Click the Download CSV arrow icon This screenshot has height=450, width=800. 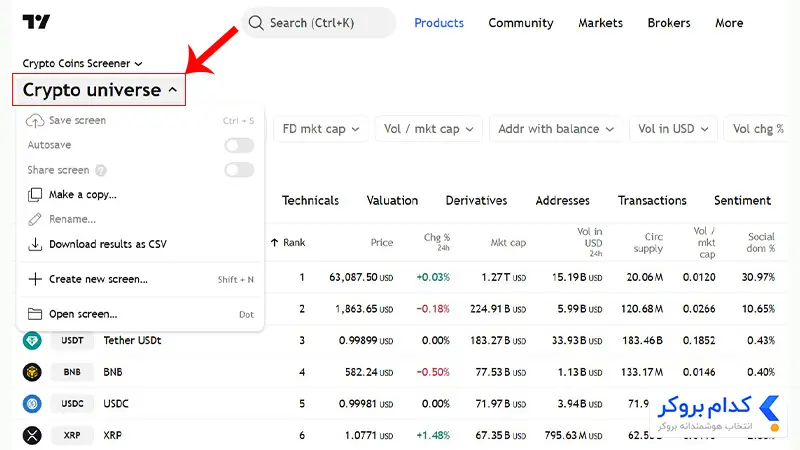click(x=35, y=244)
